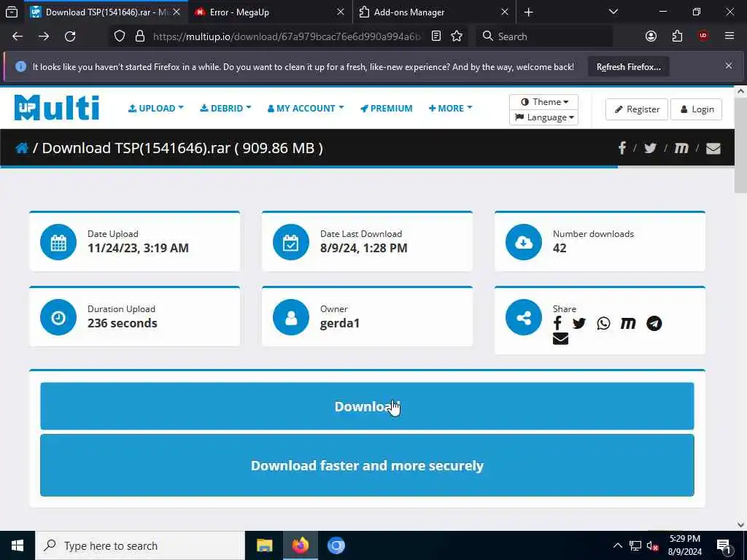
Task: Open Firefox account menu
Action: (x=651, y=36)
